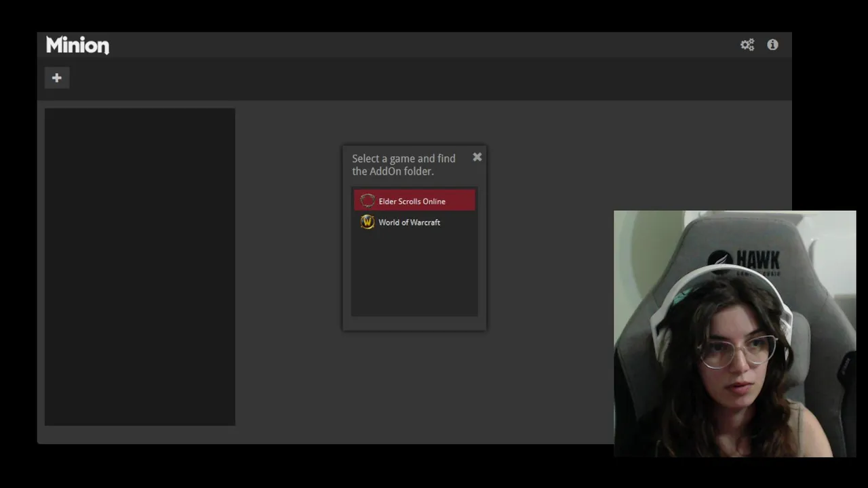This screenshot has height=488, width=868.
Task: Click the plus add game button
Action: 57,78
